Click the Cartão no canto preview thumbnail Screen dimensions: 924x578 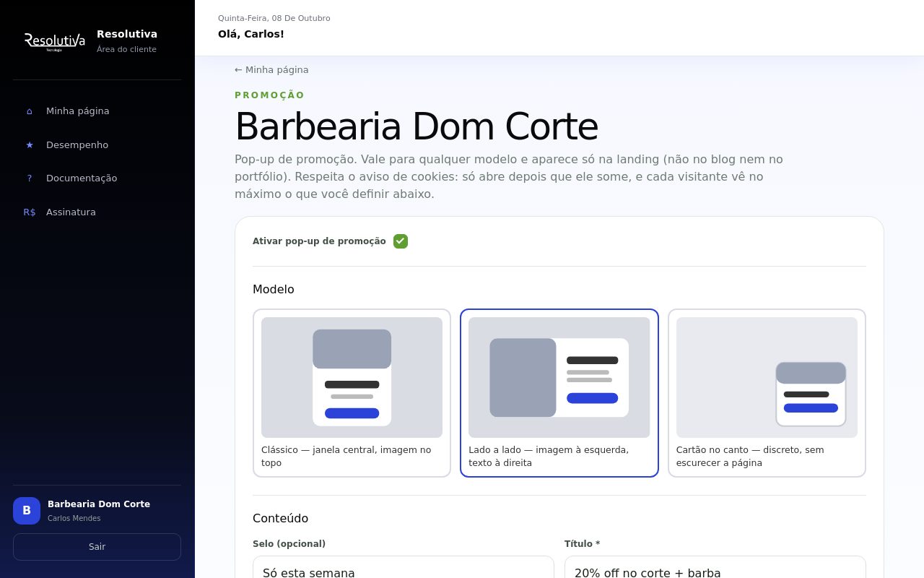767,377
